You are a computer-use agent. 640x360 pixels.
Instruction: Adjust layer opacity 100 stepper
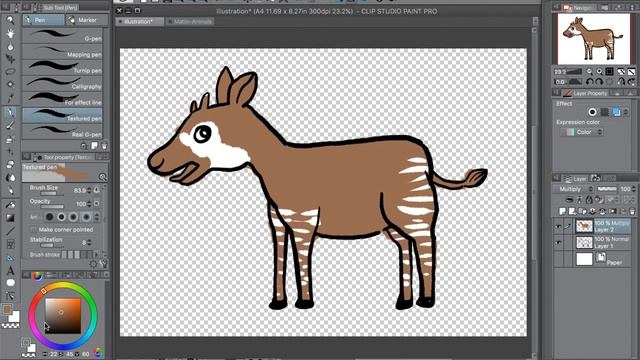[x=634, y=189]
